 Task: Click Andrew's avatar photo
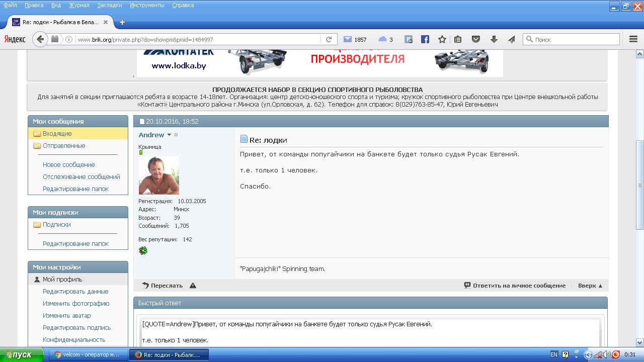158,175
